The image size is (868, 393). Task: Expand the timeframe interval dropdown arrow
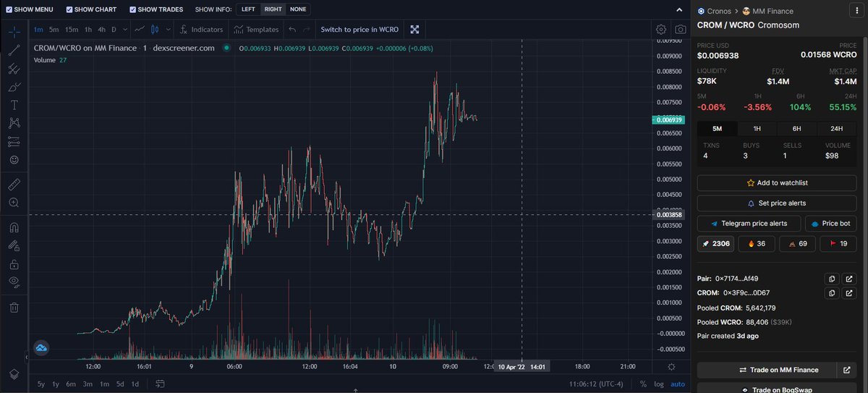click(125, 30)
